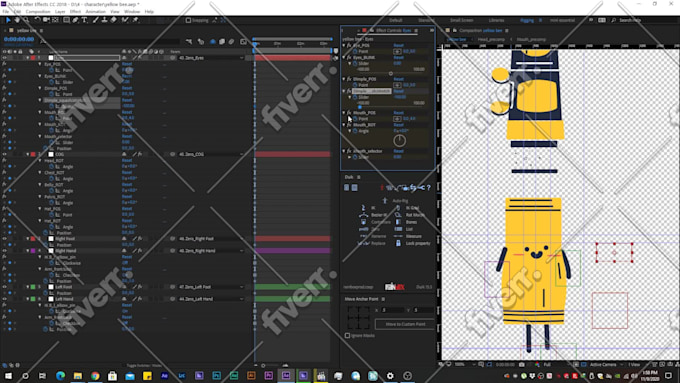
Task: Collapse Mouth_ROT effect in Effect Controls
Action: coord(344,125)
